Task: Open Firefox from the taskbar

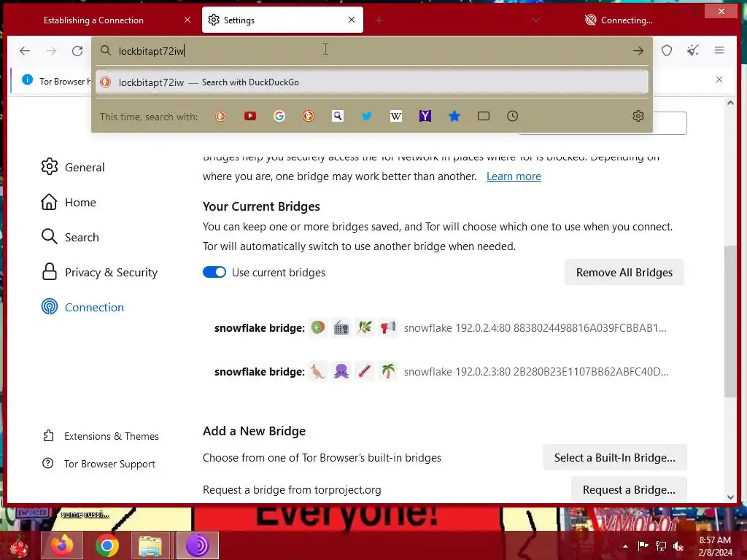Action: point(62,545)
